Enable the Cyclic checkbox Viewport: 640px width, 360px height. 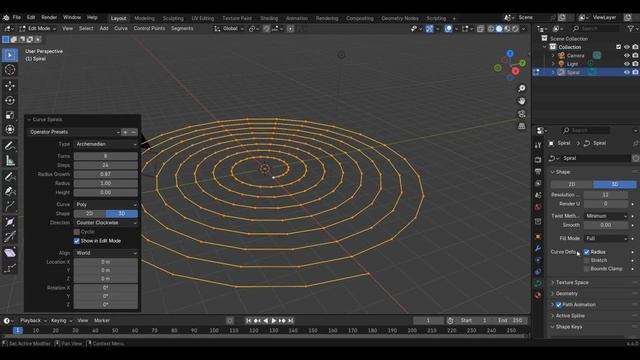pos(76,232)
